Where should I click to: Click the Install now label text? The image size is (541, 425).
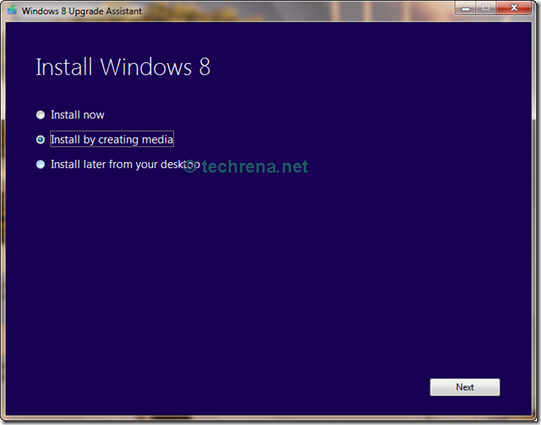[x=77, y=115]
